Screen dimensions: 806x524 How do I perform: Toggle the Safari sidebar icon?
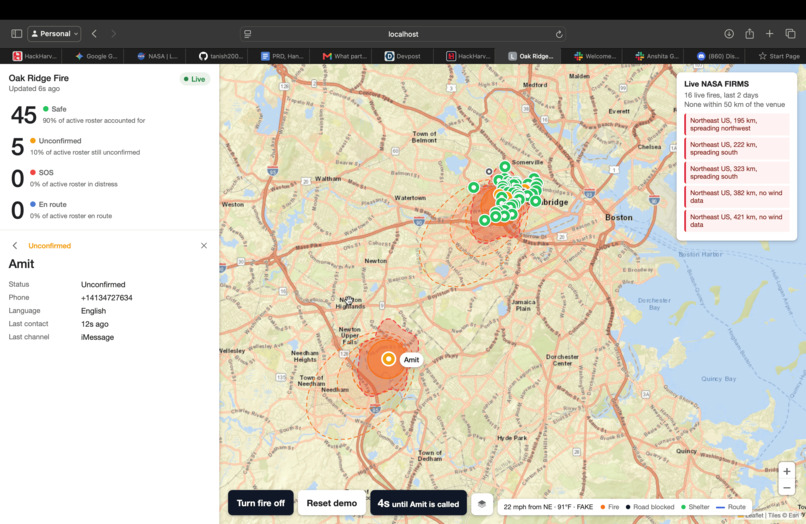point(16,33)
